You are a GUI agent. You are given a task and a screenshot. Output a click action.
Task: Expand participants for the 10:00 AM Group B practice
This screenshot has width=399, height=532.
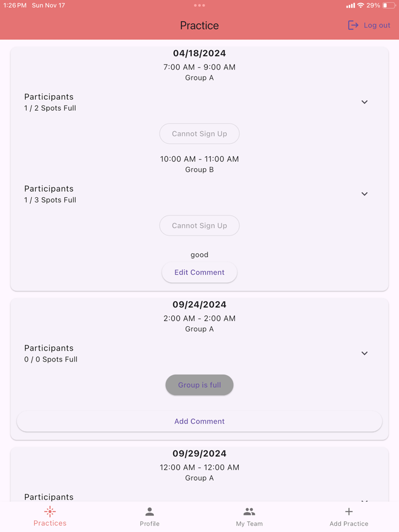[364, 194]
